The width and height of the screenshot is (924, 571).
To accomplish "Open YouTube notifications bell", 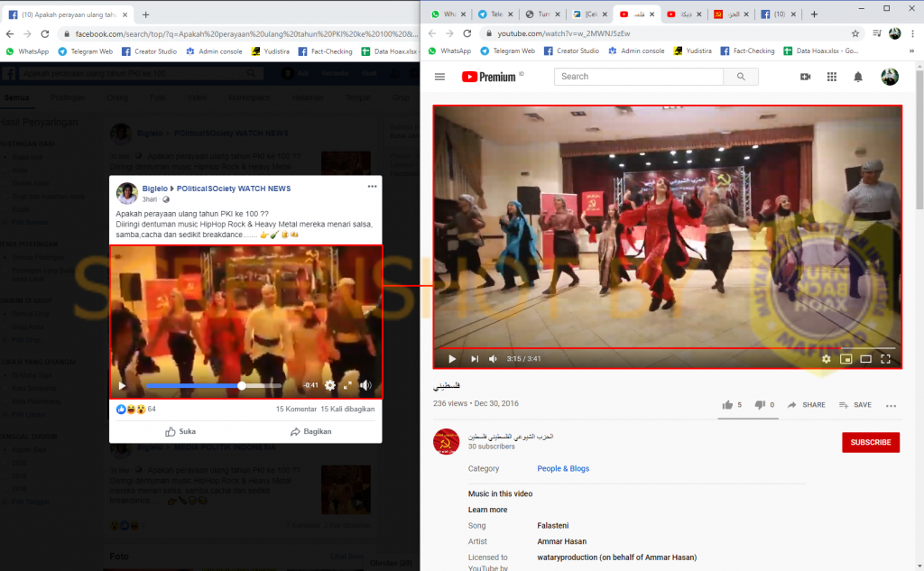I will [x=858, y=78].
